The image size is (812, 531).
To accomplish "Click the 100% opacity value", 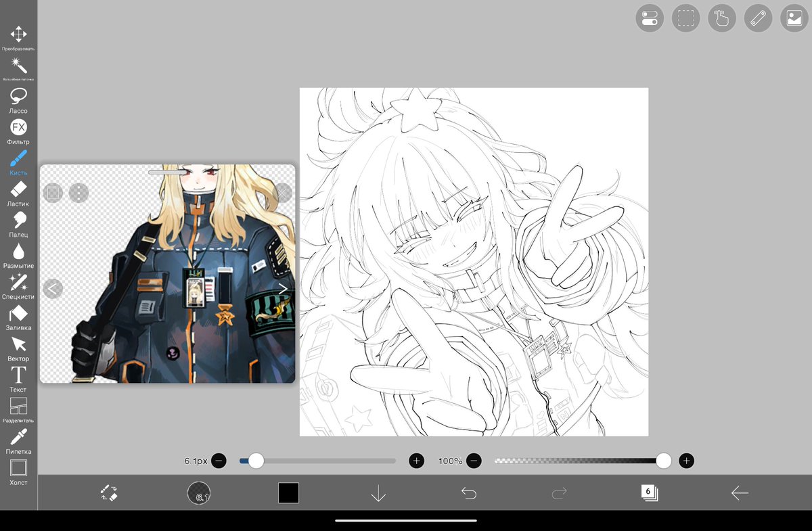I will (450, 461).
